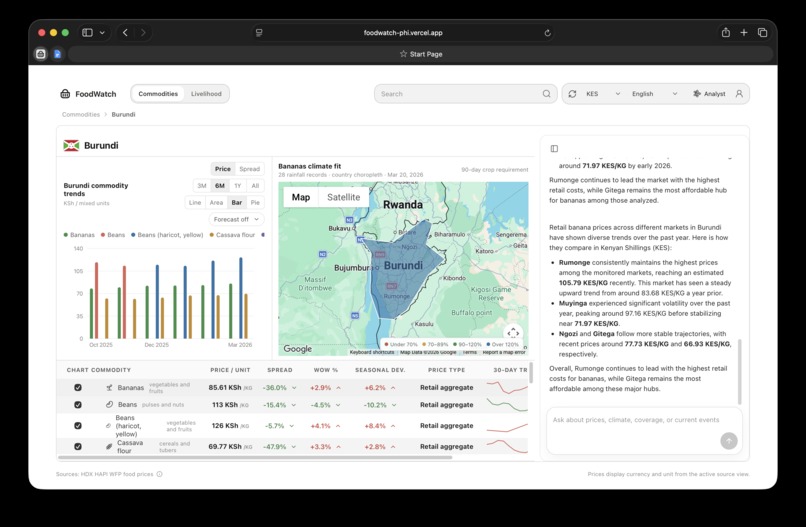Click the Cassava flour commodity icon
Screen dimensions: 806x527
pos(108,446)
